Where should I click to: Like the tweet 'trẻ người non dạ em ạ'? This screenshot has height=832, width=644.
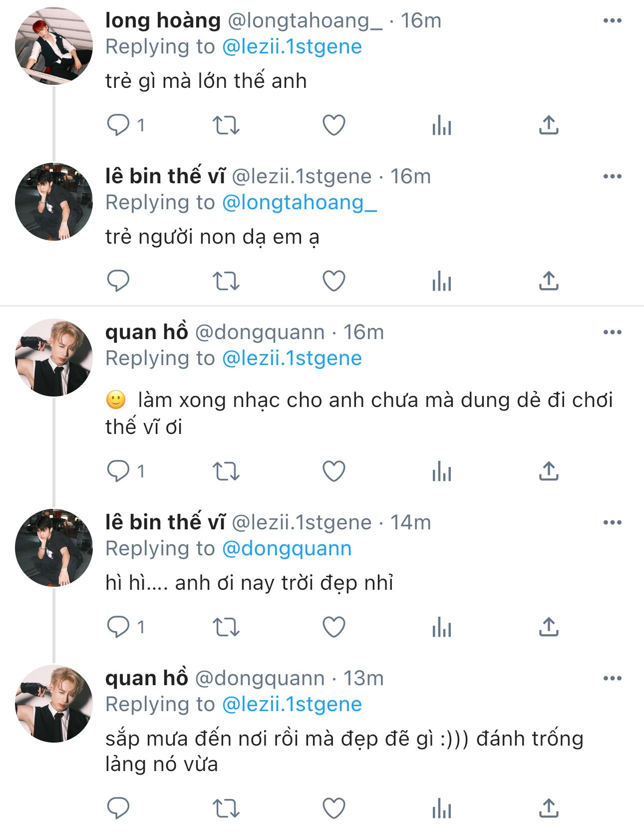pyautogui.click(x=334, y=281)
